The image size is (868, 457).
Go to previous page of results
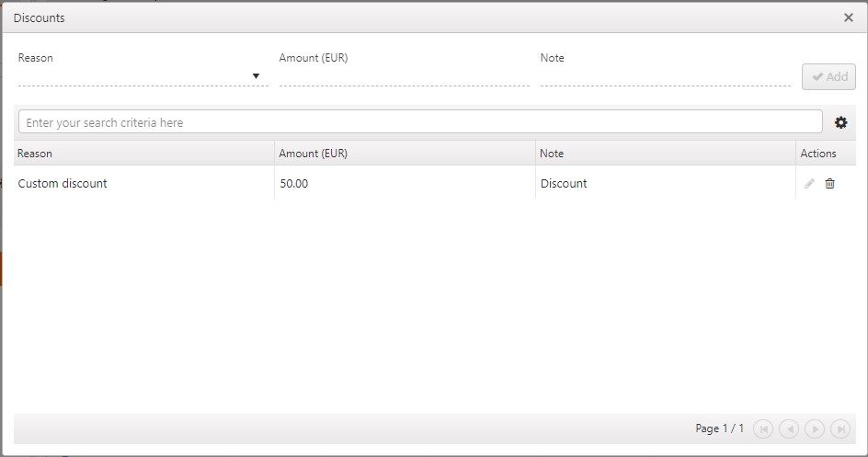pyautogui.click(x=788, y=428)
